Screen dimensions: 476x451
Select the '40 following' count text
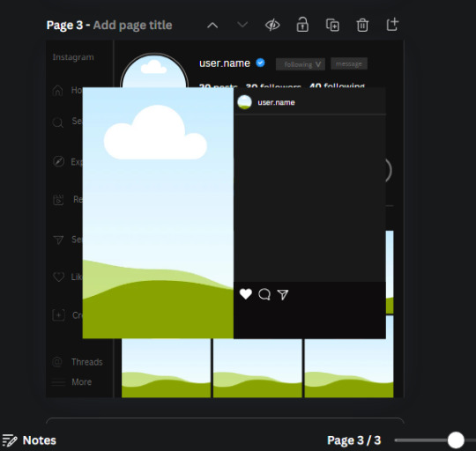click(x=337, y=85)
